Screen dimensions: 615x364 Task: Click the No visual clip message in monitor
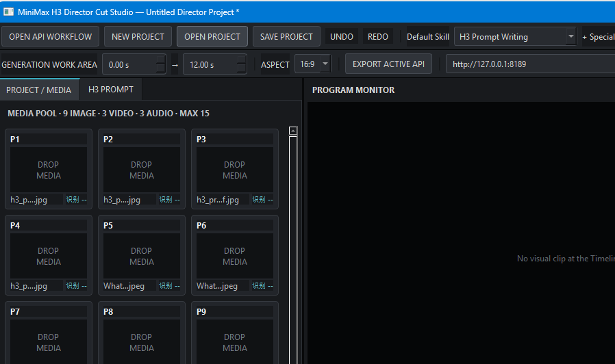pyautogui.click(x=566, y=259)
